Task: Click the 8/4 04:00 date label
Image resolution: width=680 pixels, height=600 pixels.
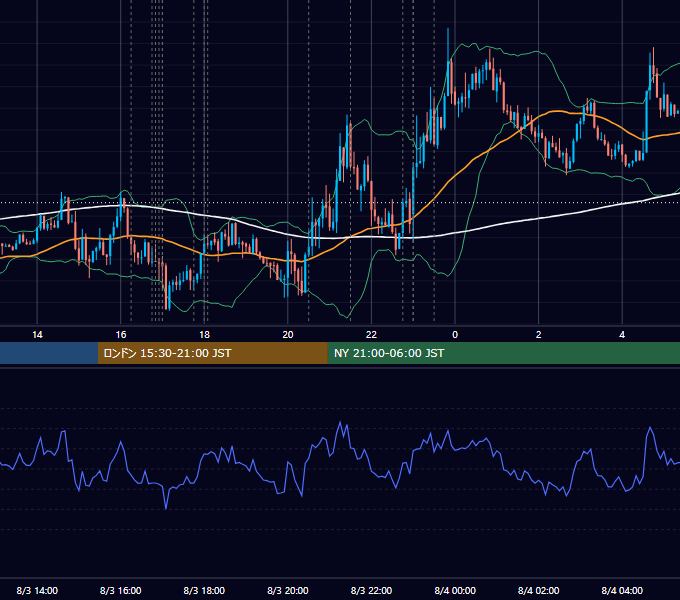Action: tap(622, 590)
